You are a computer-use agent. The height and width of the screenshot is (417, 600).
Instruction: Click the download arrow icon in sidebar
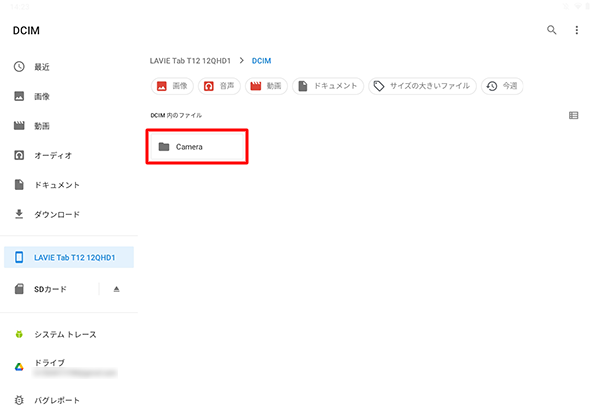(x=19, y=214)
